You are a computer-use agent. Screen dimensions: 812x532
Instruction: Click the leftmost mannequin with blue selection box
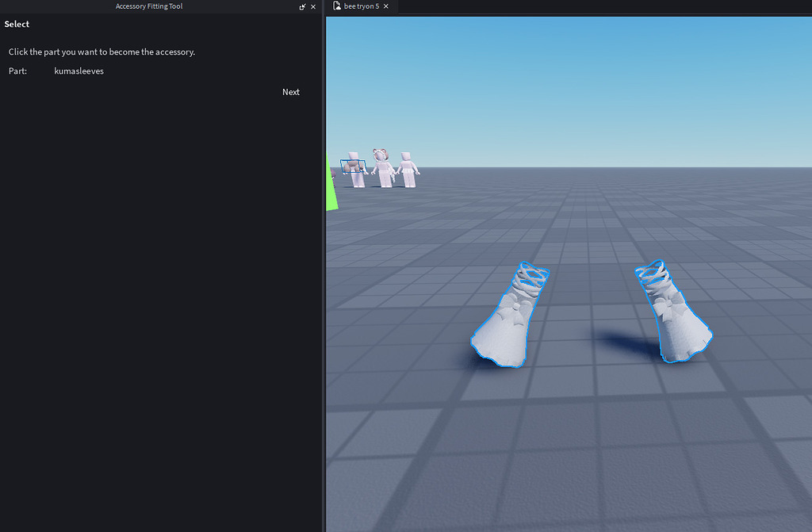point(354,170)
